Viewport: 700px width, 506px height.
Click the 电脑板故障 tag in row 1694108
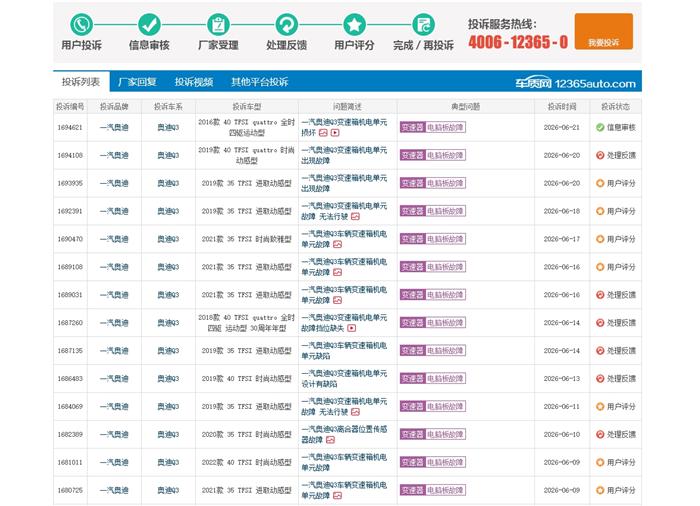pyautogui.click(x=445, y=155)
